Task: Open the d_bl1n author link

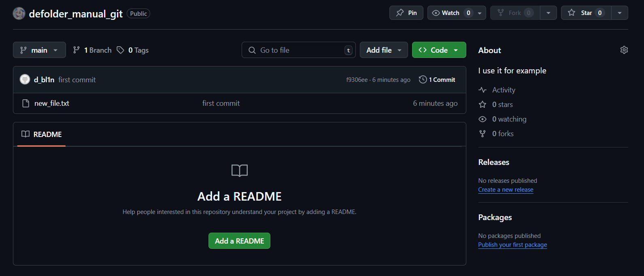Action: click(44, 80)
